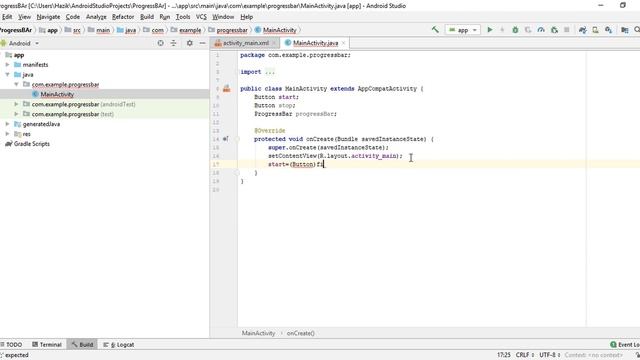
Task: Expand com.example.progressbar (test) package
Action: (16, 114)
